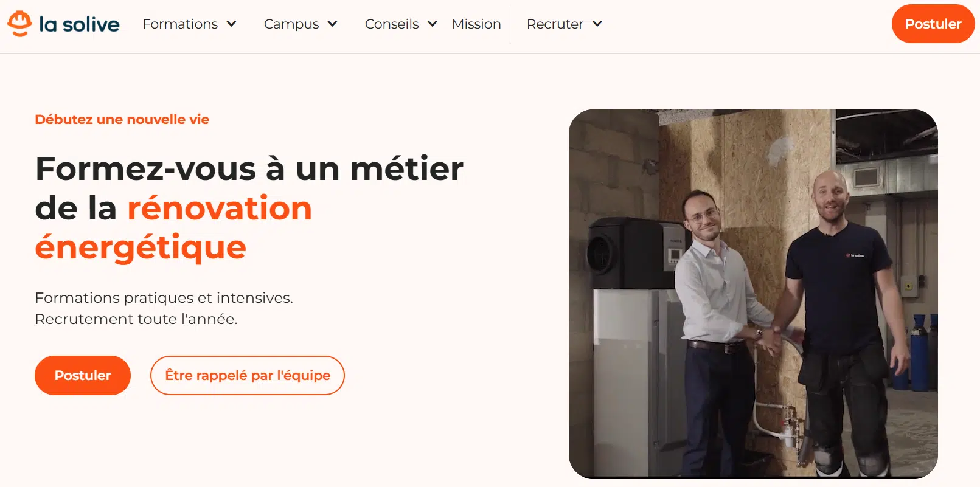Click the Recrutement toute l'année text
Screen dimensions: 980x487
[x=136, y=319]
